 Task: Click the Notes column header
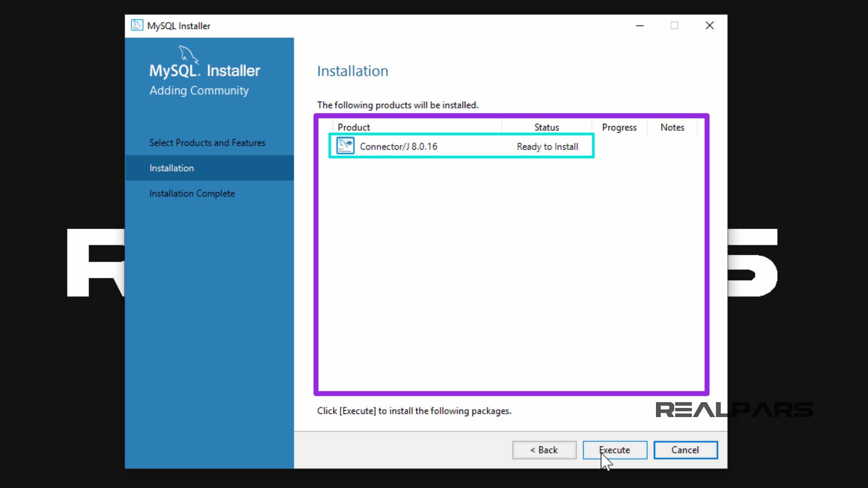[672, 127]
